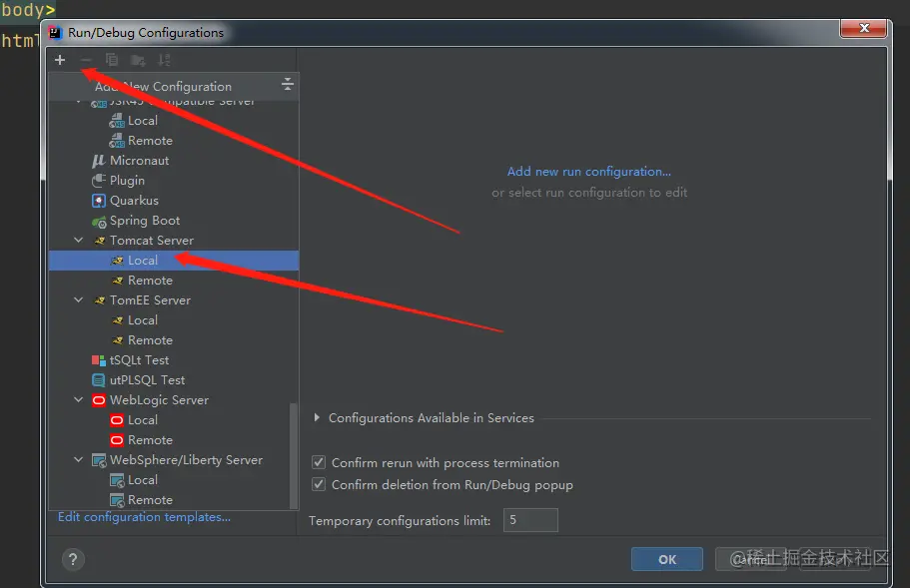
Task: Click the Copy Configuration toolbar icon
Action: pos(112,60)
